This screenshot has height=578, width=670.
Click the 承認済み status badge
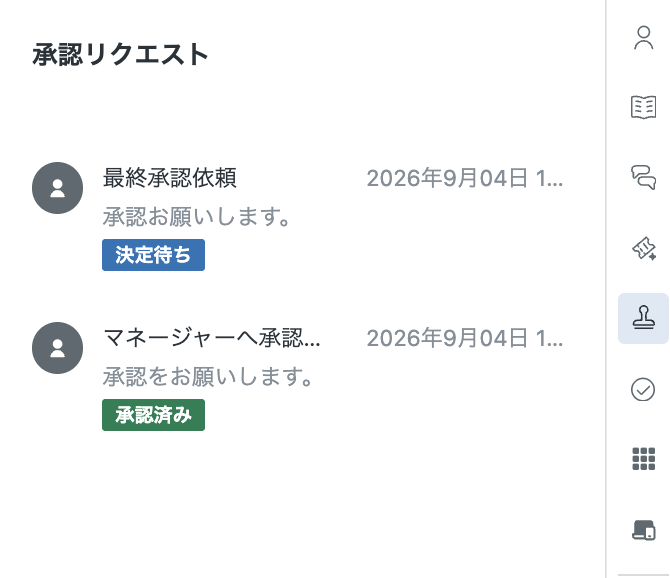(153, 415)
